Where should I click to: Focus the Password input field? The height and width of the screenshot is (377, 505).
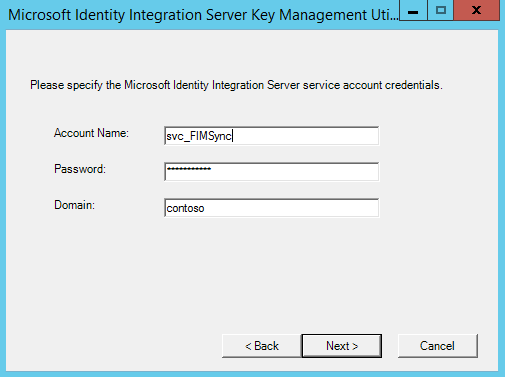[x=271, y=172]
